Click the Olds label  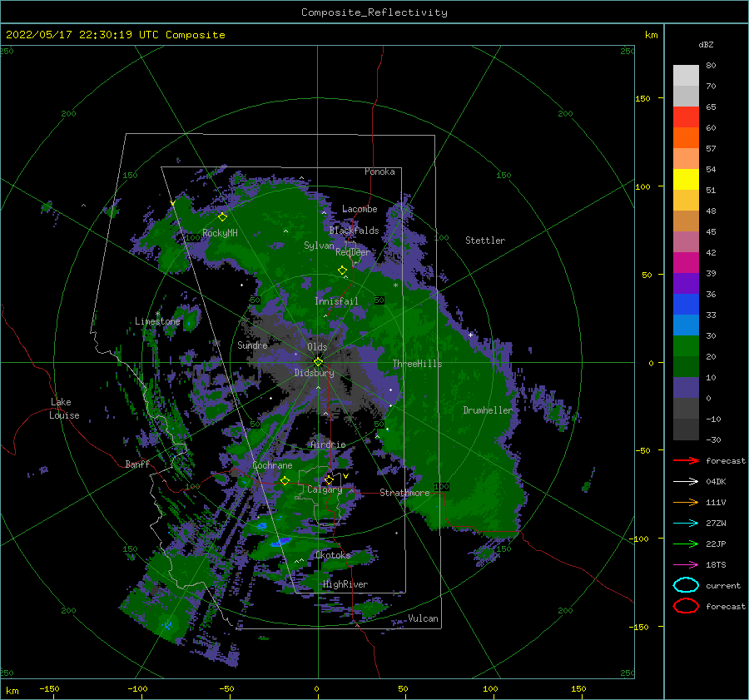pyautogui.click(x=317, y=347)
